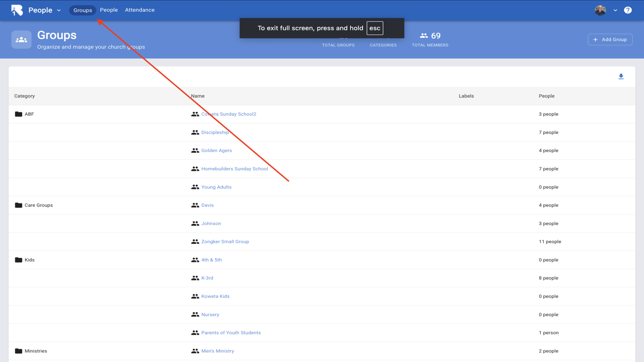Click the Kids category folder icon
This screenshot has width=644, height=362.
(18, 260)
